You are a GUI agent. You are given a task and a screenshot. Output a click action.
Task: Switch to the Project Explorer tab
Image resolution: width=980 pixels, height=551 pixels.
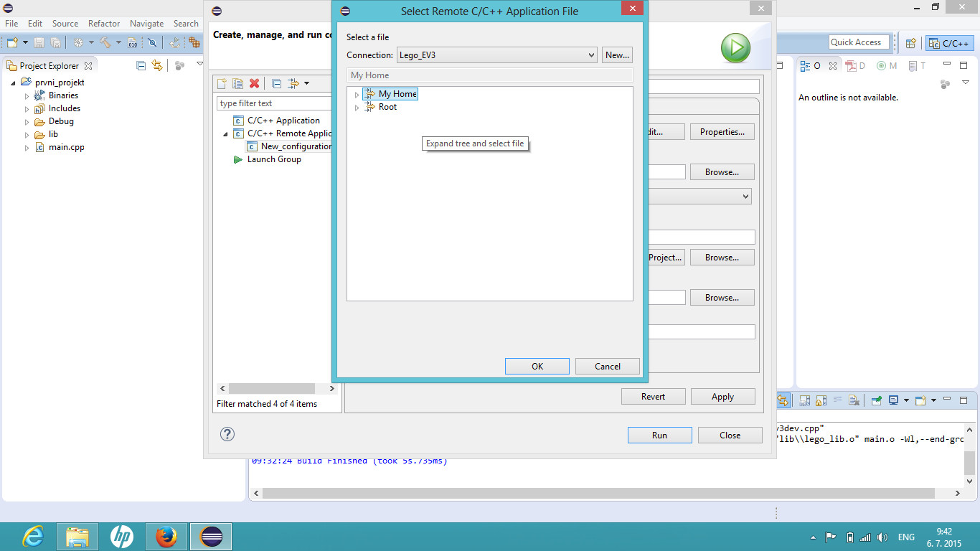click(49, 65)
